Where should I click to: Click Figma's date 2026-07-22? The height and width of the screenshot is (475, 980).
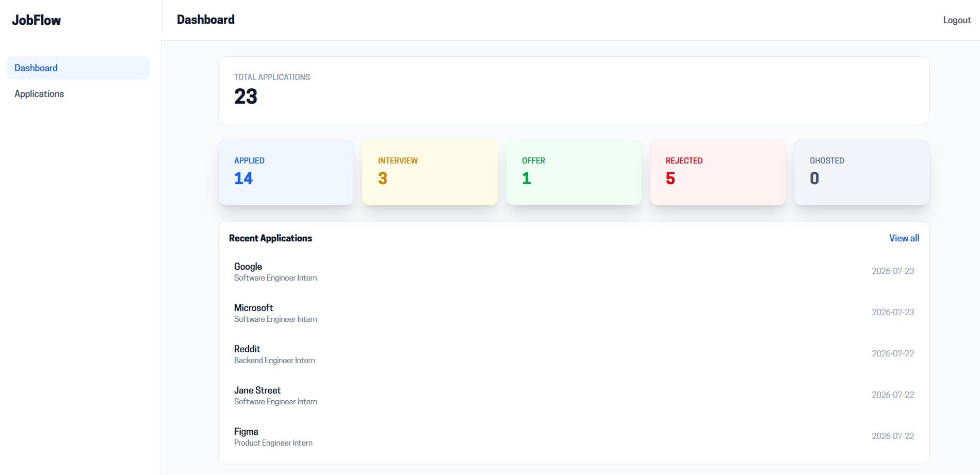pyautogui.click(x=893, y=436)
